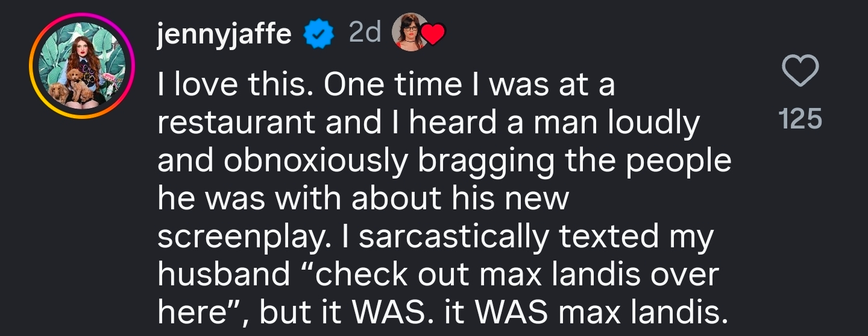Select the word "husband" in the comment
The image size is (868, 336).
click(x=224, y=275)
